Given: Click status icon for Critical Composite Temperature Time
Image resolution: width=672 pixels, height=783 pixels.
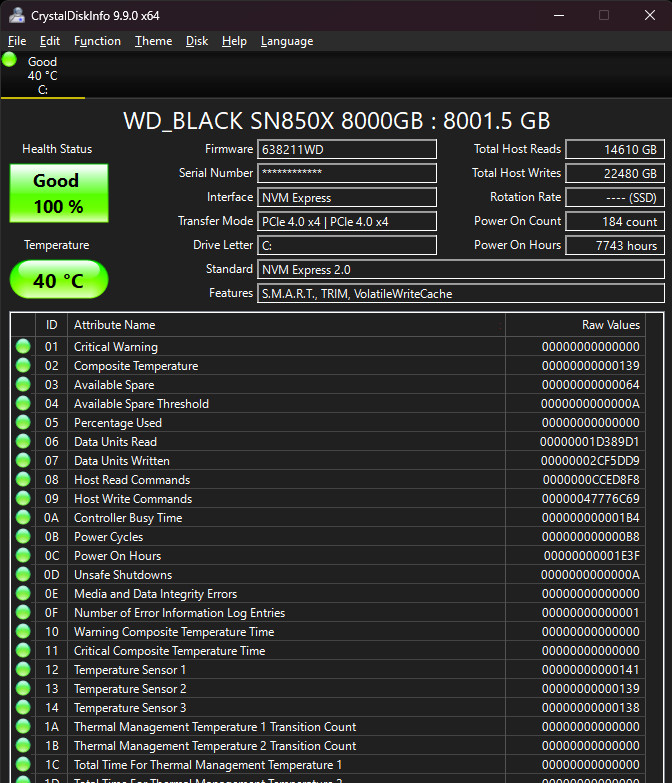Looking at the screenshot, I should tap(23, 650).
